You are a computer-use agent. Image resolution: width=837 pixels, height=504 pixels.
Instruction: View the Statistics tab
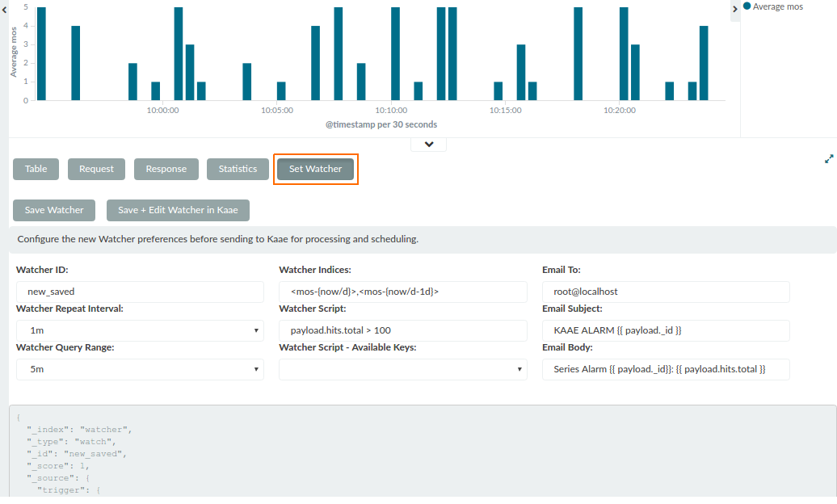click(238, 170)
